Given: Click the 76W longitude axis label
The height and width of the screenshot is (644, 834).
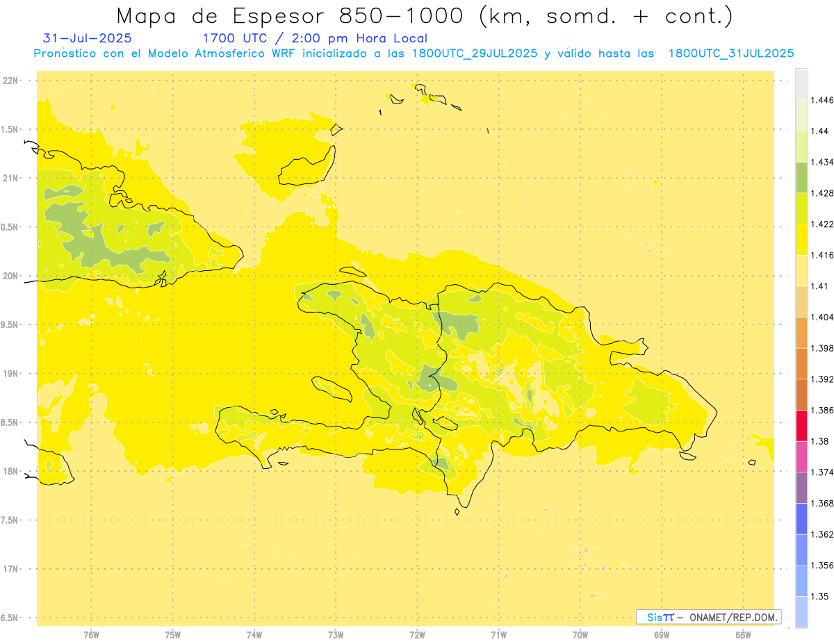Looking at the screenshot, I should 91,635.
